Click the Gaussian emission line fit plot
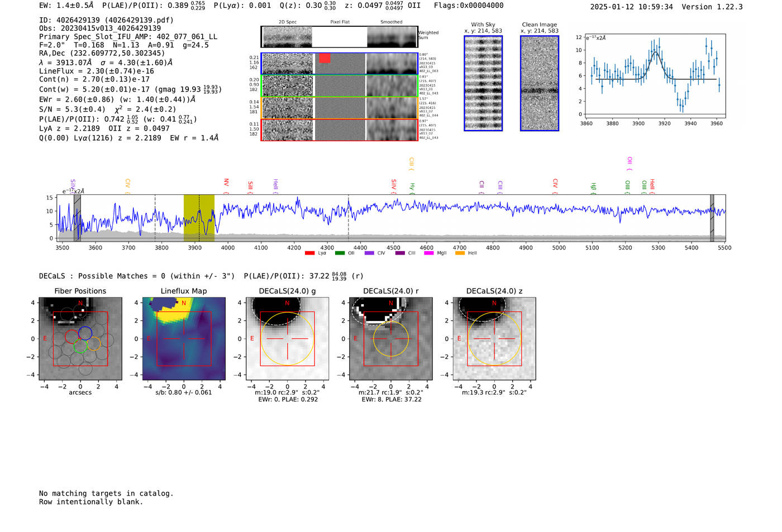Screen dimensions: 782x532 click(655, 76)
